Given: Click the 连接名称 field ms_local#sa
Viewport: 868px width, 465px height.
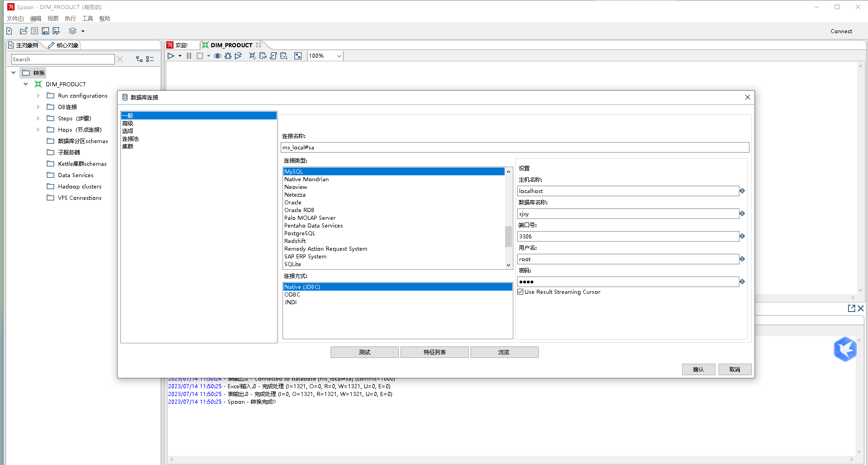Looking at the screenshot, I should click(x=515, y=148).
